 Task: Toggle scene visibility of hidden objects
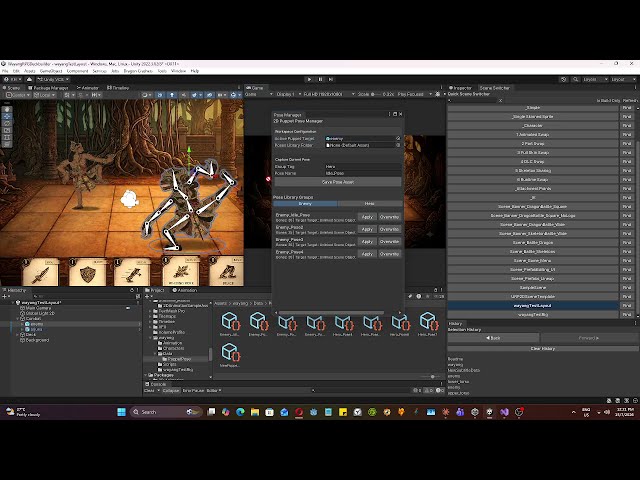[209, 95]
